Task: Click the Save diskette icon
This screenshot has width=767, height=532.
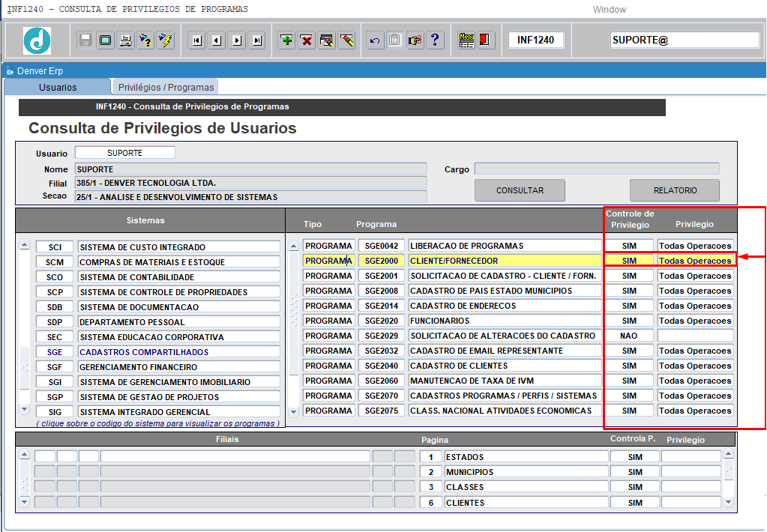Action: pyautogui.click(x=85, y=40)
